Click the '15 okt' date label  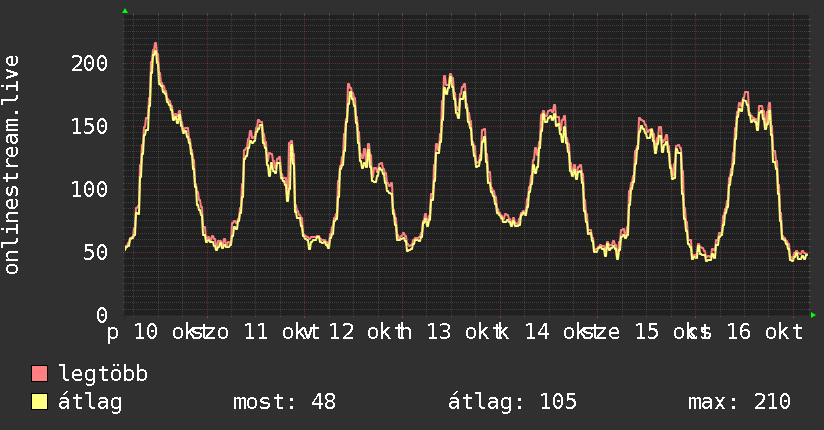point(671,332)
